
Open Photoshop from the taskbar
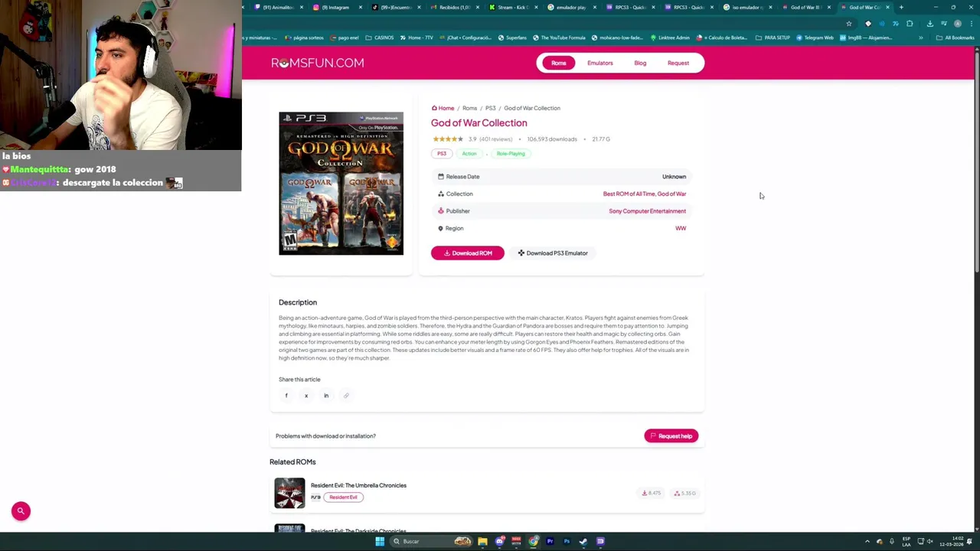(x=567, y=542)
